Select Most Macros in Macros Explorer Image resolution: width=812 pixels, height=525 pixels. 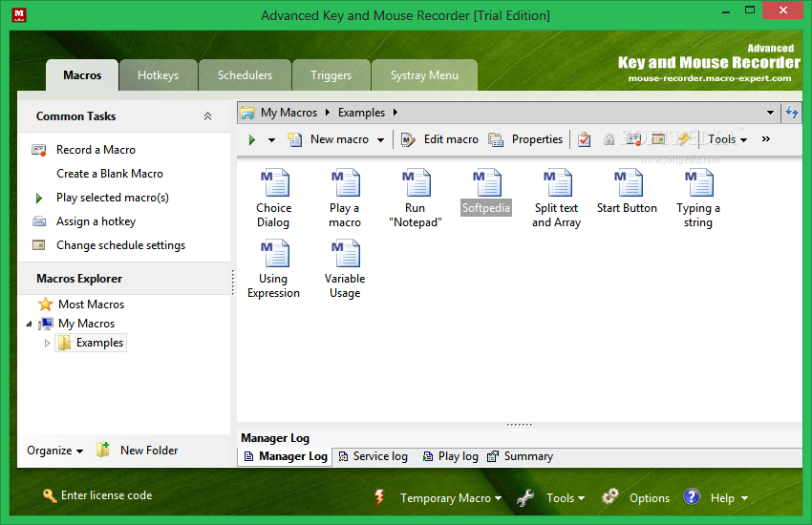tap(91, 304)
